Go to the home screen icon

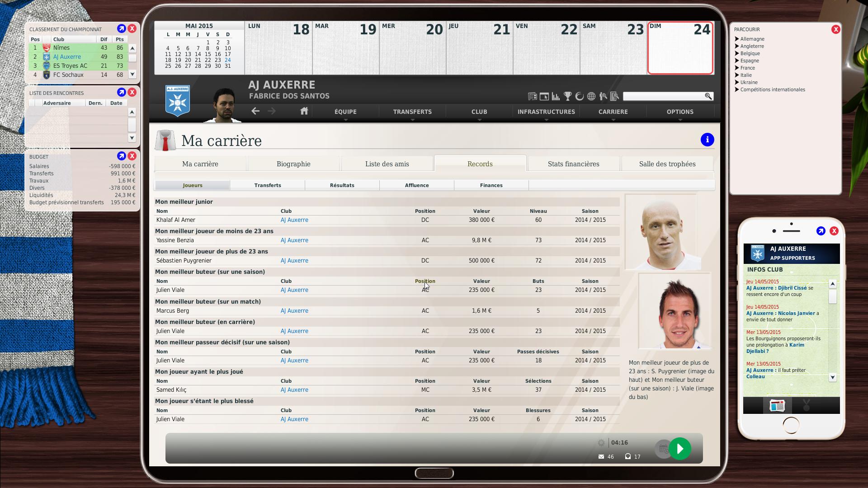click(x=304, y=111)
